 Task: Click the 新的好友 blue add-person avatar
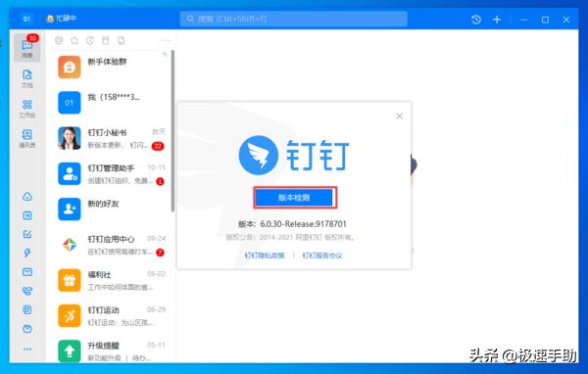click(70, 210)
